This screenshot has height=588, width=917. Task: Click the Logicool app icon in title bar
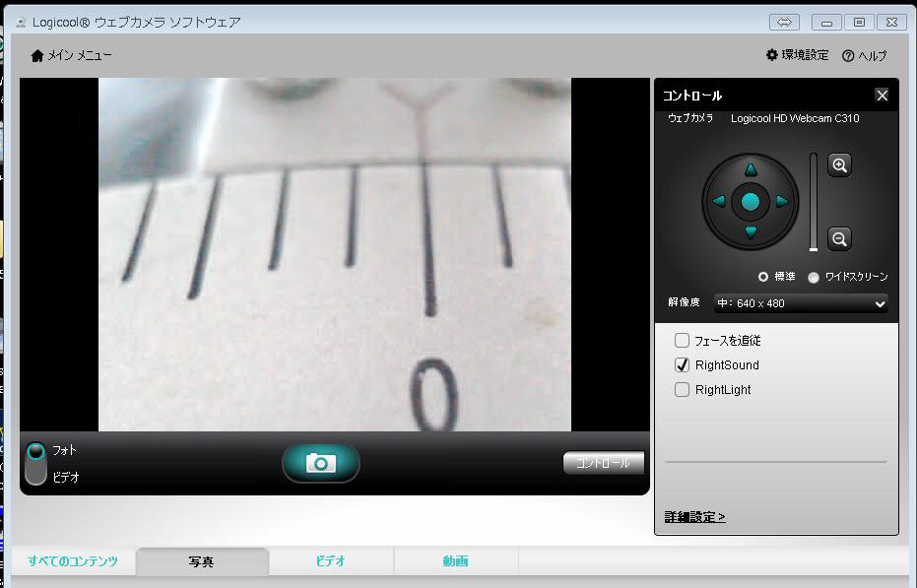tap(21, 23)
